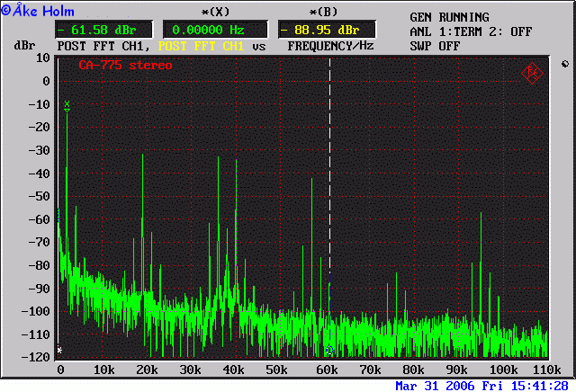Click the -60 value on the dBr axis
Image resolution: width=576 pixels, height=392 pixels.
pyautogui.click(x=39, y=219)
